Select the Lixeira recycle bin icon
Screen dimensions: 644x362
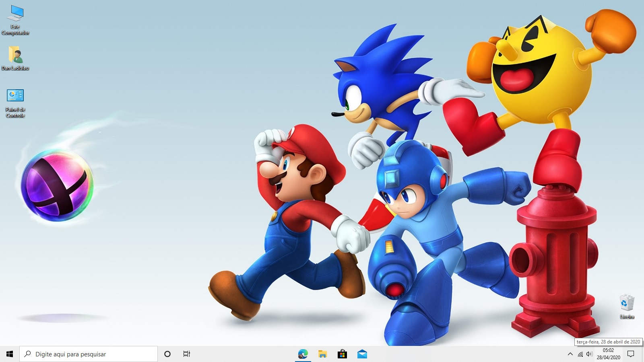627,306
